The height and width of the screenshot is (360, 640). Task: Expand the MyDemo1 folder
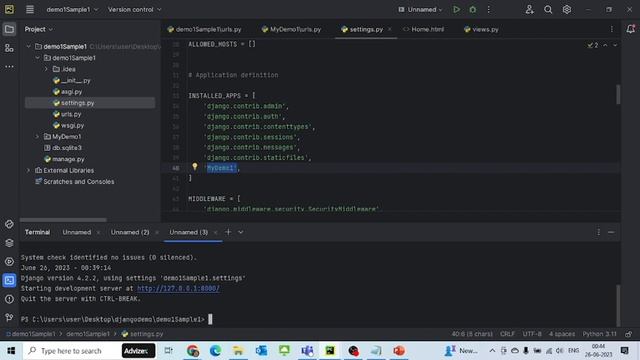tap(38, 136)
